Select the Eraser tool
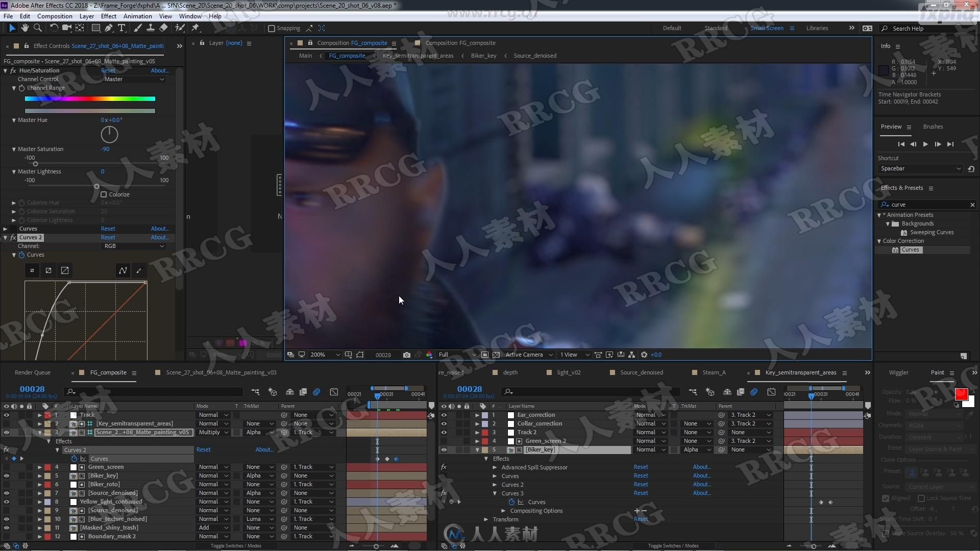Screen dimensions: 980x551 [x=163, y=28]
